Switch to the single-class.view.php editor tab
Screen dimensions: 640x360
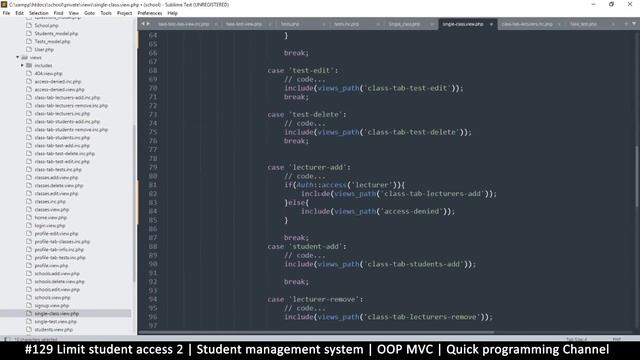(x=463, y=24)
